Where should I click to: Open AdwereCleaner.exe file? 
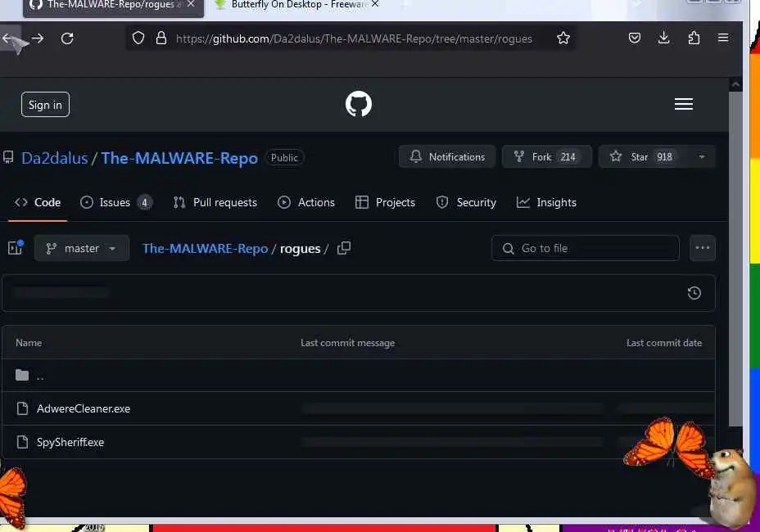[84, 408]
